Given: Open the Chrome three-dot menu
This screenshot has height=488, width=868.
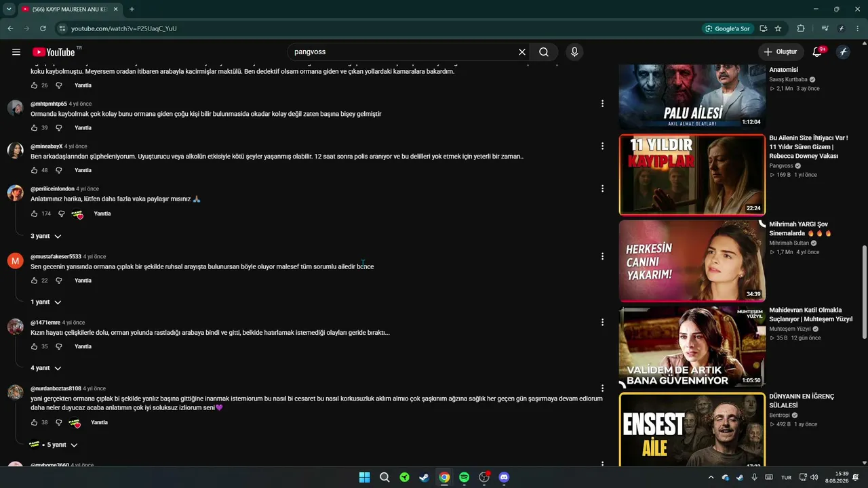Looking at the screenshot, I should [858, 28].
